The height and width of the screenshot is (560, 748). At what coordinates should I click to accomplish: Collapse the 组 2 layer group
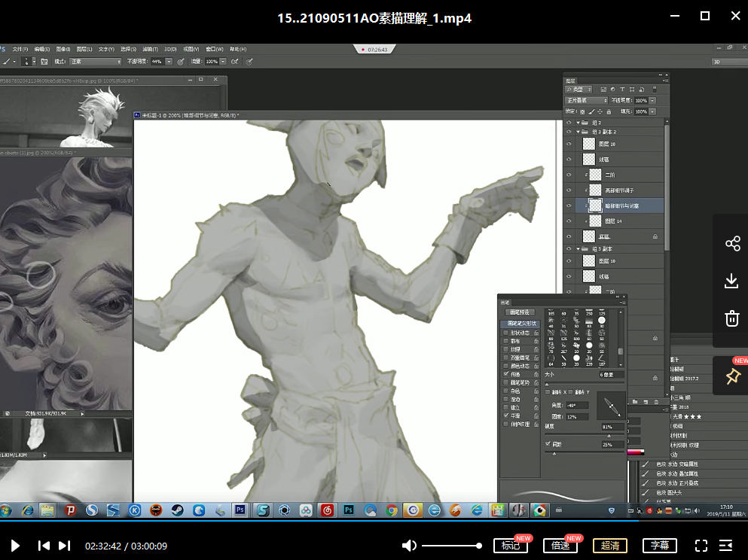pyautogui.click(x=579, y=122)
